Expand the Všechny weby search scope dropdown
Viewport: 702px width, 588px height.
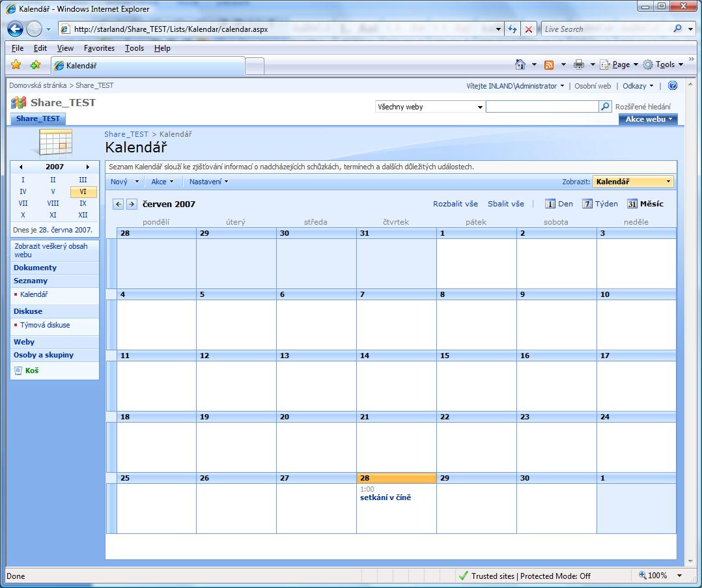(x=430, y=107)
